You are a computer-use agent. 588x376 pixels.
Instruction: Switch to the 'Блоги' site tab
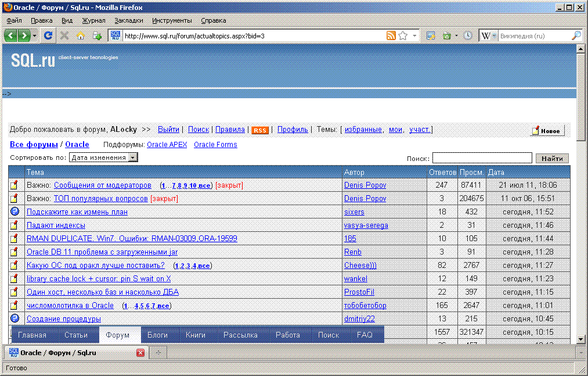click(x=157, y=335)
